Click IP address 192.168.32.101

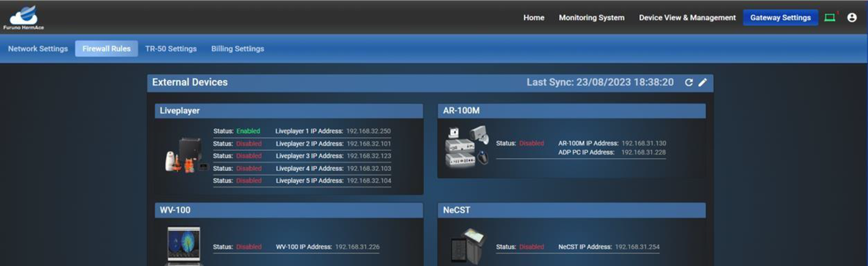pyautogui.click(x=368, y=144)
